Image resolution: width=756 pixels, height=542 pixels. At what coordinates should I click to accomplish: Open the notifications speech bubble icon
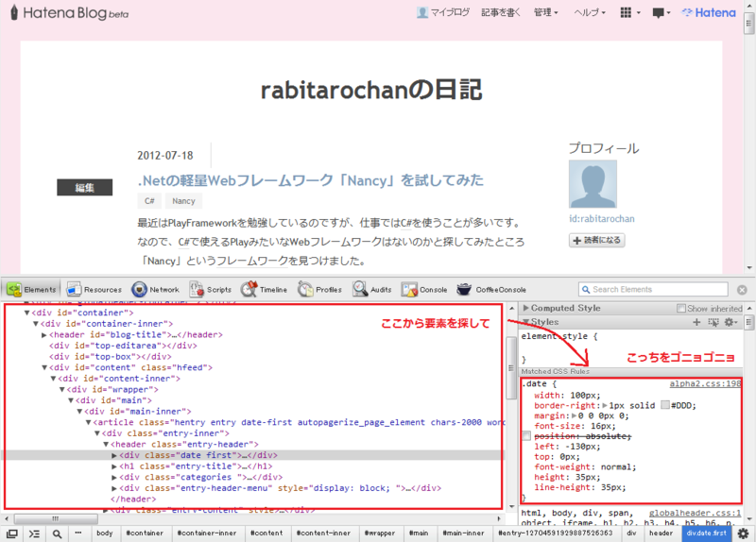[x=661, y=12]
